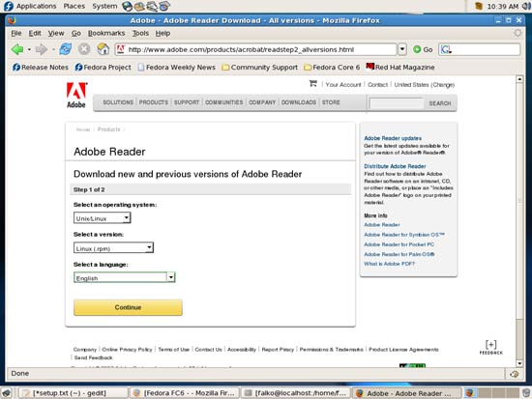
Task: Click the SUPPORT navigation item
Action: coord(187,102)
